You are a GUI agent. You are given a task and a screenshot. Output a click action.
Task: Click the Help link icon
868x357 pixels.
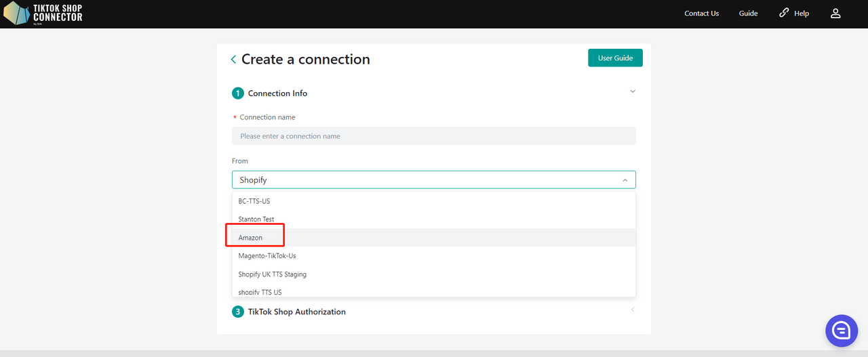point(785,13)
